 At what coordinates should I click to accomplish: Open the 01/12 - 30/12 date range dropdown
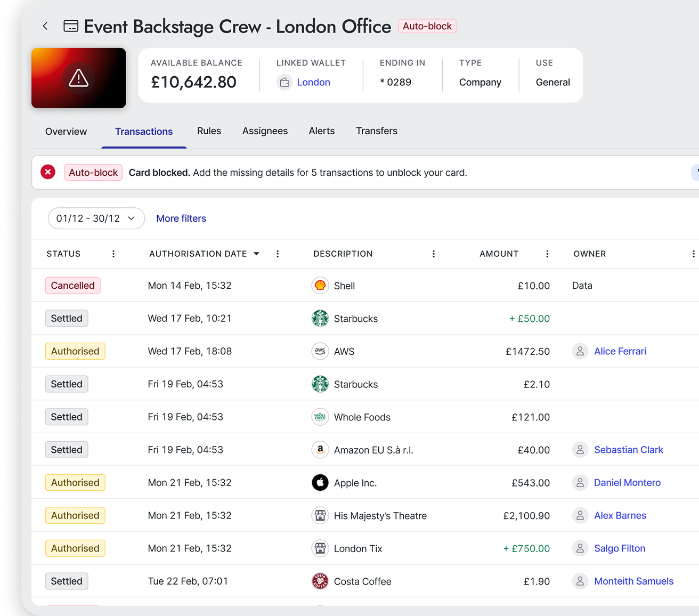[x=96, y=218]
